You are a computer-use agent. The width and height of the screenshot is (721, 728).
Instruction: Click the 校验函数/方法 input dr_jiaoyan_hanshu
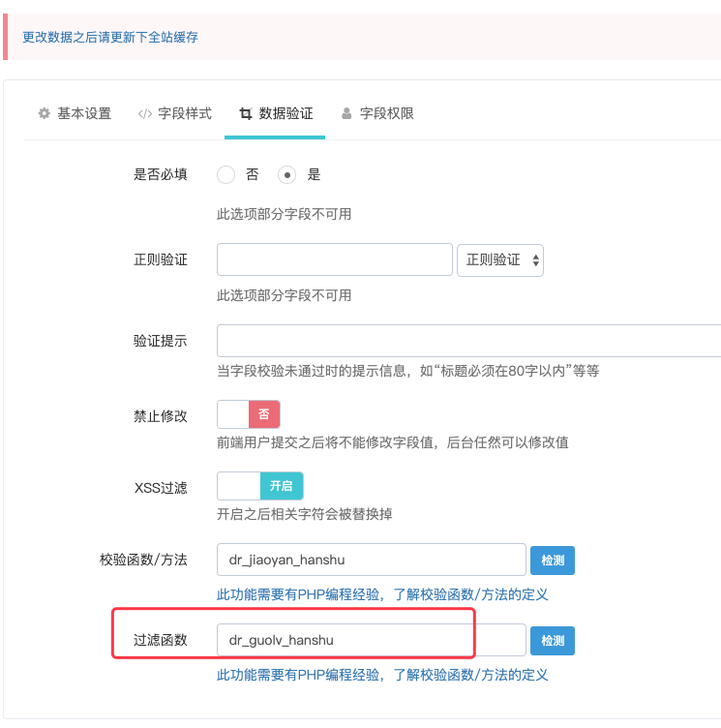tap(371, 560)
